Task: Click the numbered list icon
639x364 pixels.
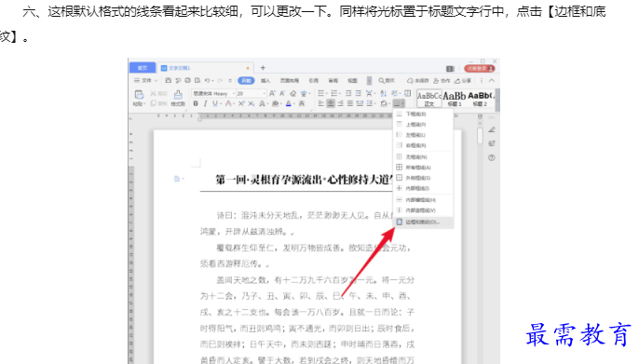Action: tap(334, 94)
